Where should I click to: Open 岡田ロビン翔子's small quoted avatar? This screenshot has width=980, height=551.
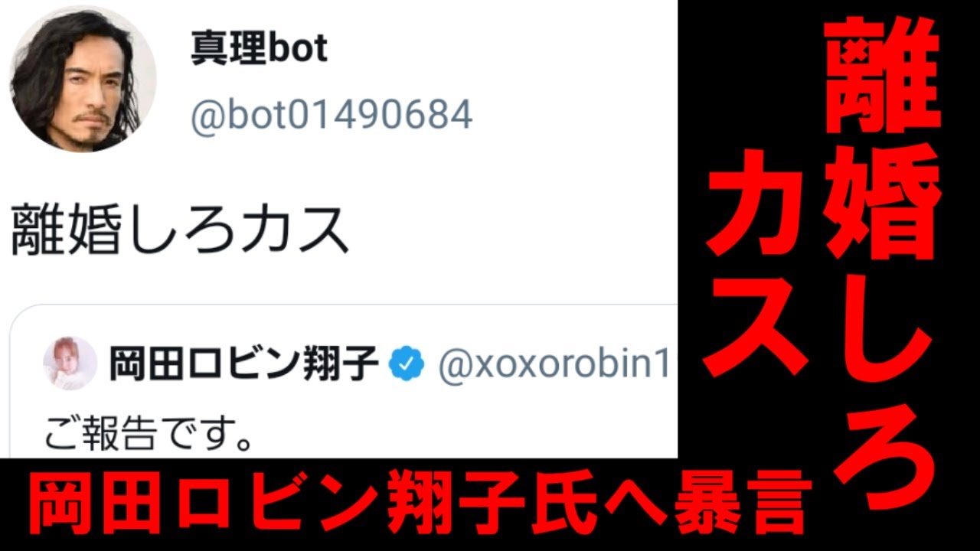coord(70,364)
